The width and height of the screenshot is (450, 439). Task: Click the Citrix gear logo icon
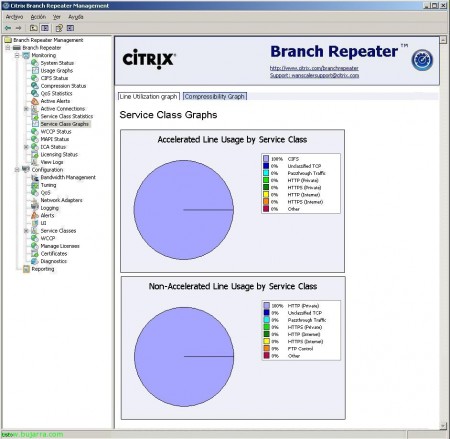coord(422,60)
